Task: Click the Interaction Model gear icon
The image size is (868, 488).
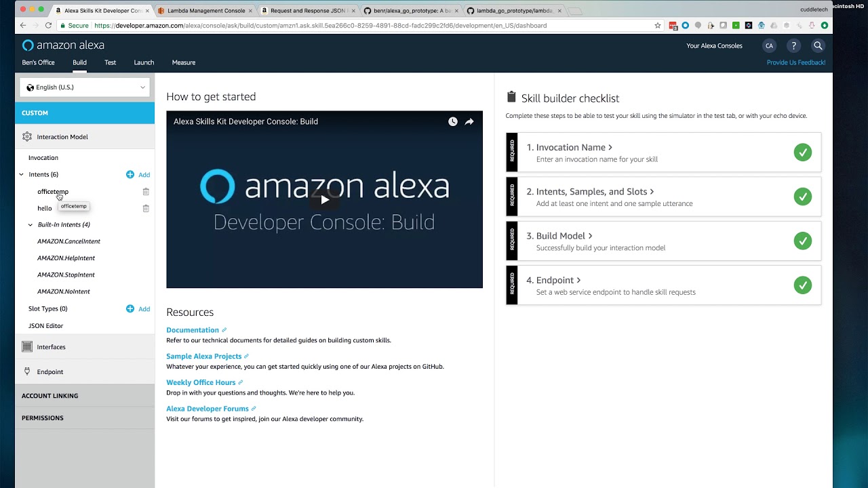Action: [27, 136]
